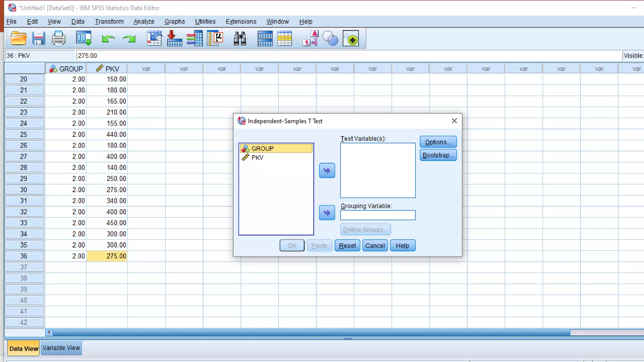Click the Venn circles toolbar icon
Viewport: 644px width, 362px height.
coord(330,39)
